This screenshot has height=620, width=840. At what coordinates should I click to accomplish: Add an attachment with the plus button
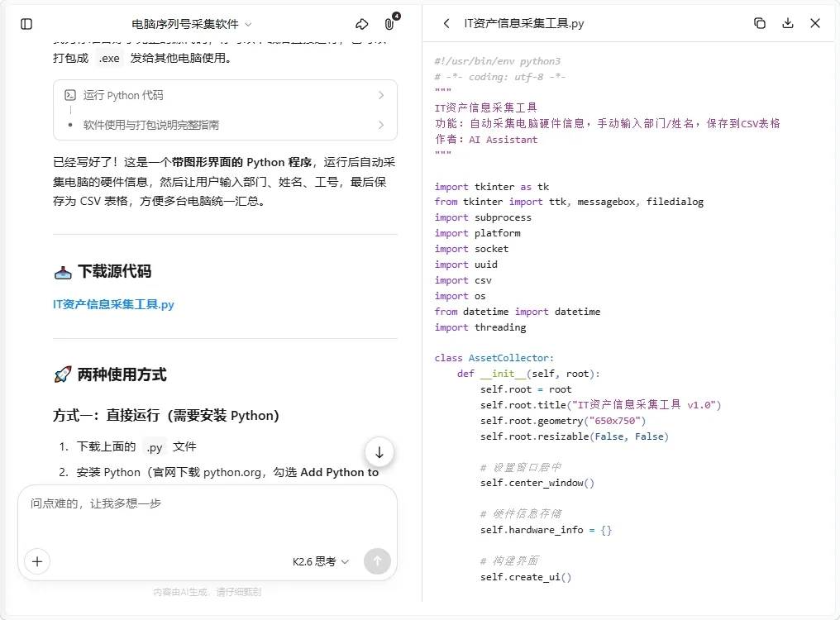(37, 561)
